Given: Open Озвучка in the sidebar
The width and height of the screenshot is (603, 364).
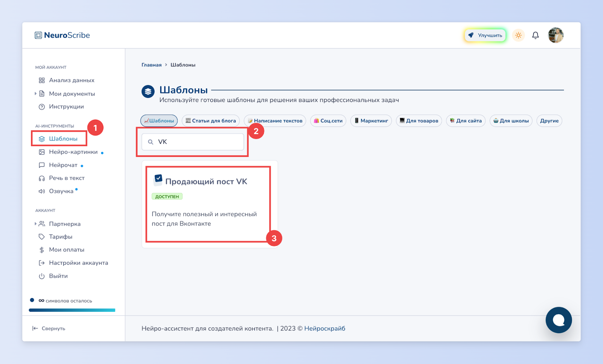Looking at the screenshot, I should coord(56,191).
